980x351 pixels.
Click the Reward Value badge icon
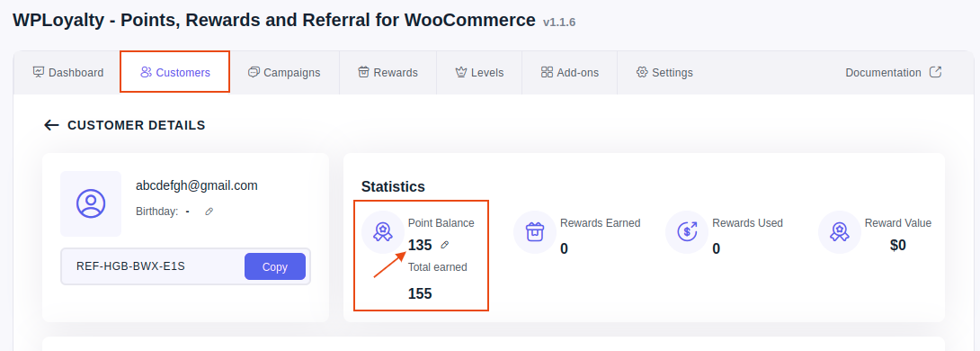839,232
